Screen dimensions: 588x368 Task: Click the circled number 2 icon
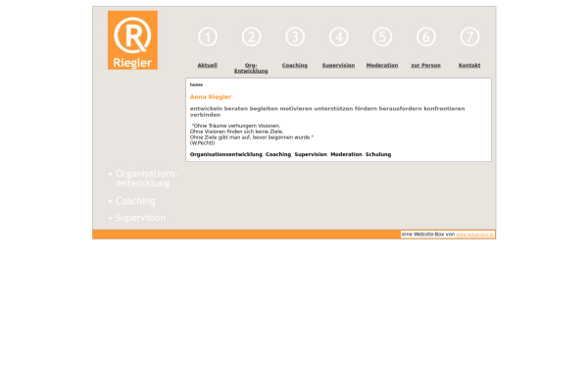tap(251, 37)
